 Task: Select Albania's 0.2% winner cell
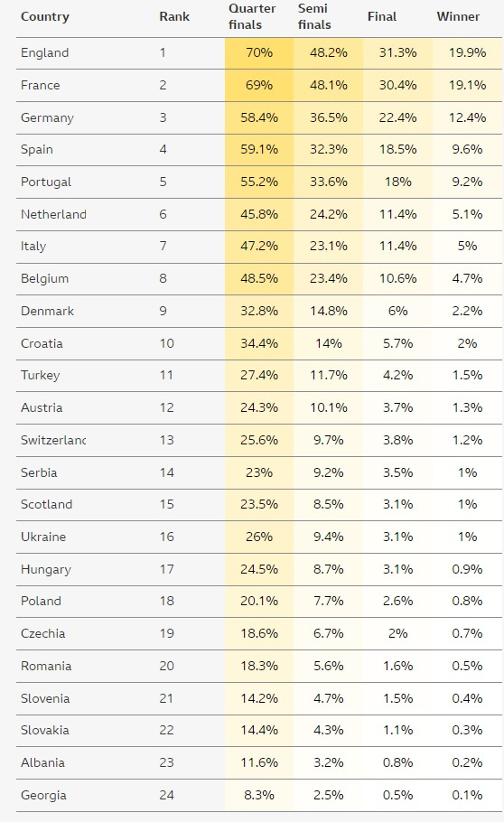tap(467, 762)
